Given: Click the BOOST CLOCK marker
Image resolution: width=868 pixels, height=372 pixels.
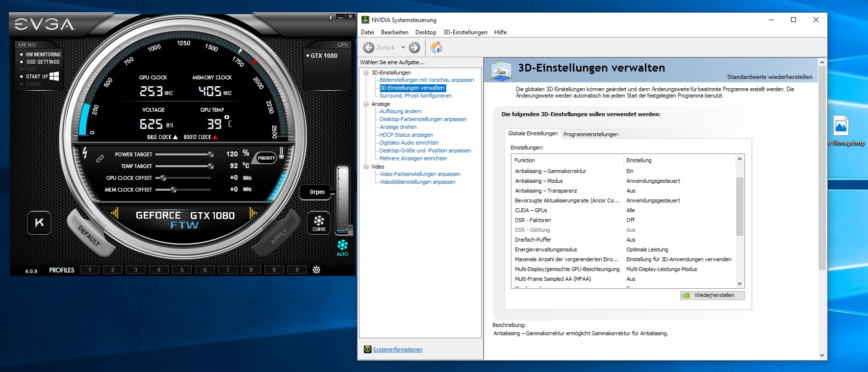Looking at the screenshot, I should click(215, 137).
